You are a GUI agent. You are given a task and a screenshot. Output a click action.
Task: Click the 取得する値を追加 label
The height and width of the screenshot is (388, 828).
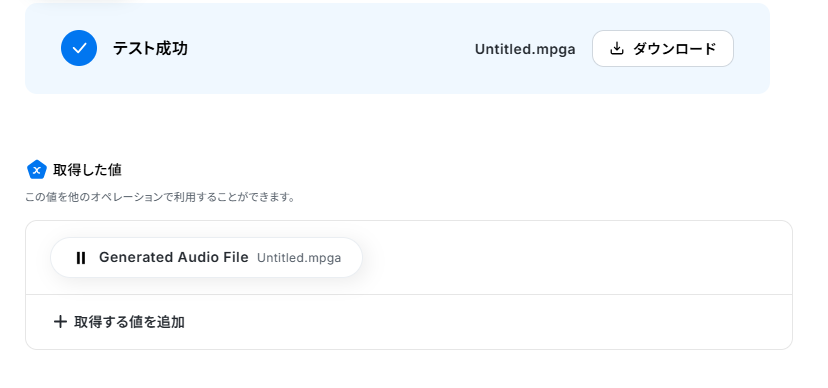tap(129, 322)
